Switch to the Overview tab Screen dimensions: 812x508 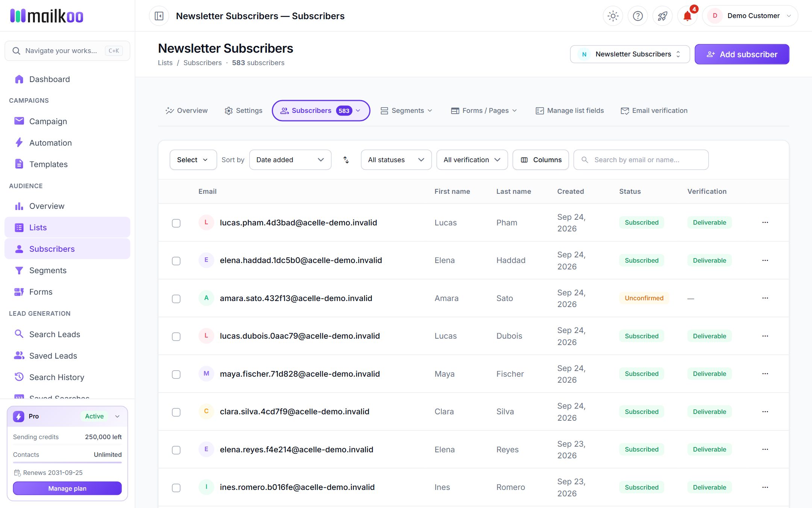pos(186,111)
